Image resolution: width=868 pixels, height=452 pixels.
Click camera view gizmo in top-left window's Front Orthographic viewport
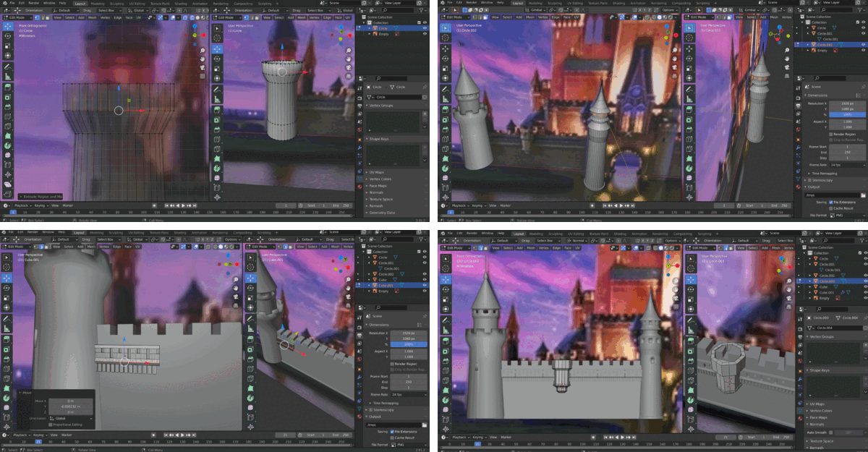(x=202, y=67)
